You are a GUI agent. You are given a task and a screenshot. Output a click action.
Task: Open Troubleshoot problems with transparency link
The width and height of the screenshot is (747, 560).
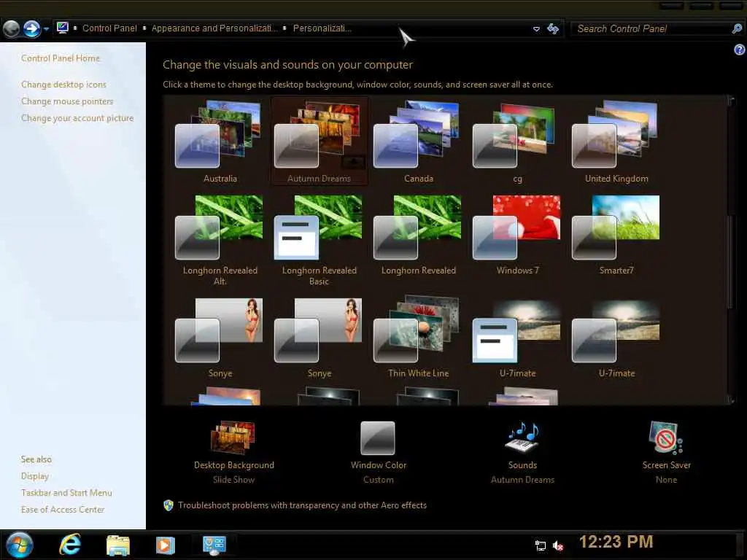coord(302,505)
